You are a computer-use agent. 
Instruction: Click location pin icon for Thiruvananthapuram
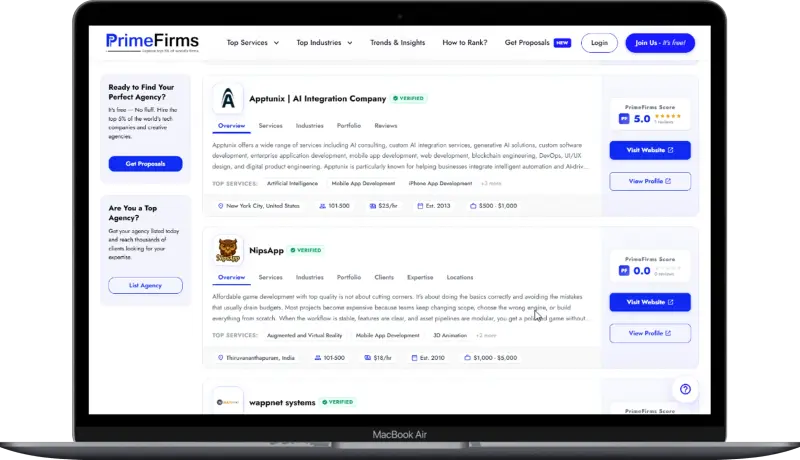[220, 358]
